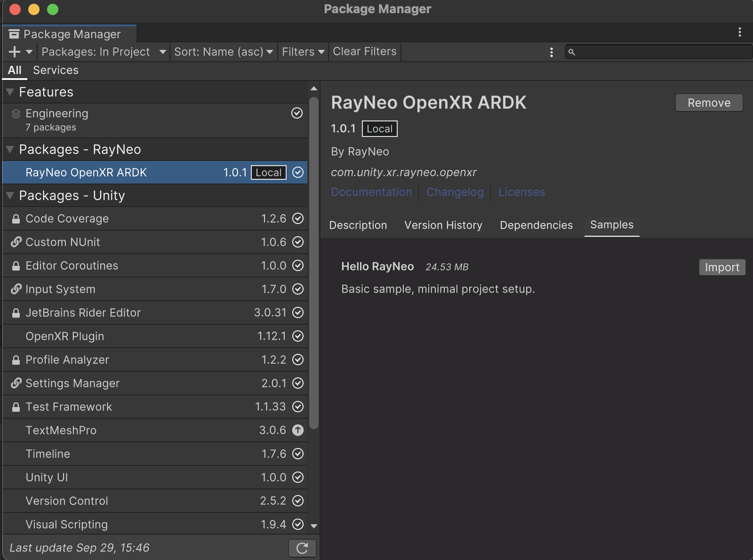The width and height of the screenshot is (753, 560).
Task: Switch to the Samples tab
Action: [x=612, y=225]
